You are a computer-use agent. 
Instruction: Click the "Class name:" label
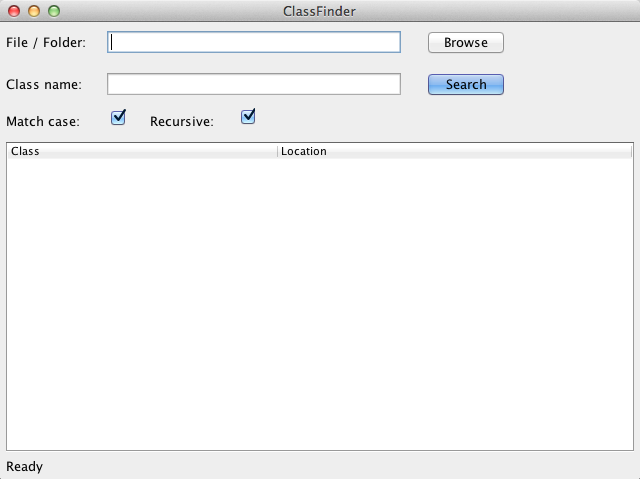pyautogui.click(x=44, y=84)
